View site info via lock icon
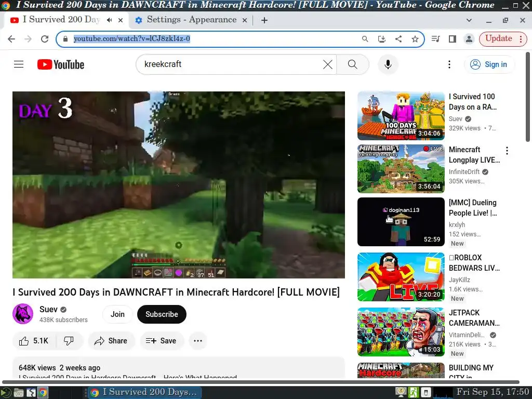This screenshot has height=399, width=532. pos(65,38)
